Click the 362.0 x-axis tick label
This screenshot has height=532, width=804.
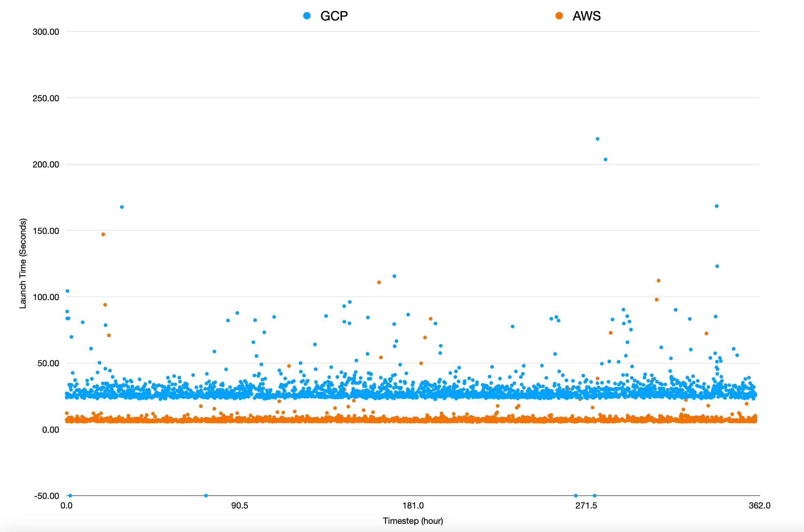pos(759,505)
